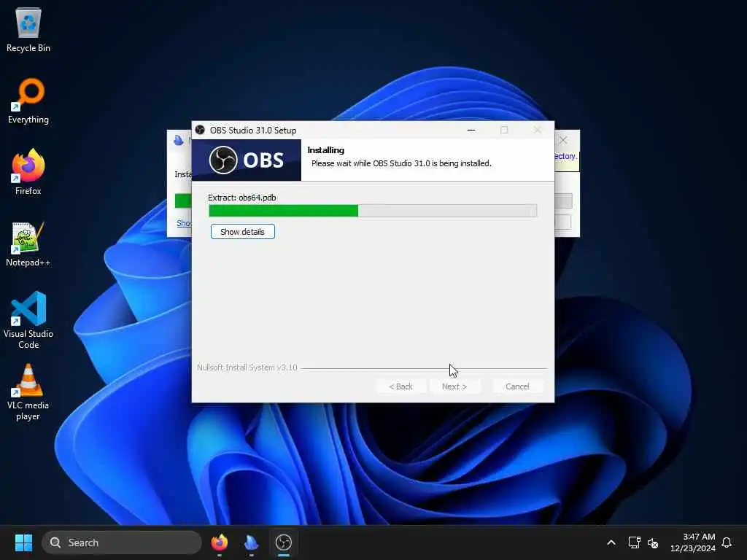Open the Windows Start menu

coord(23,542)
